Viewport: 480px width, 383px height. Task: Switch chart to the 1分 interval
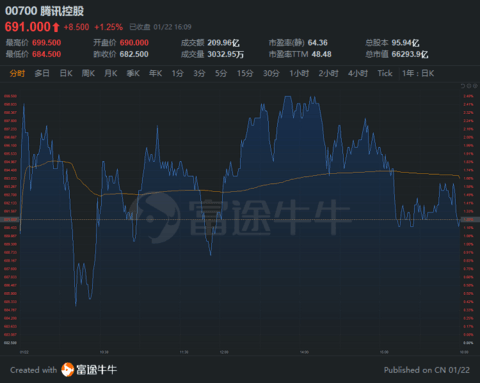click(178, 73)
